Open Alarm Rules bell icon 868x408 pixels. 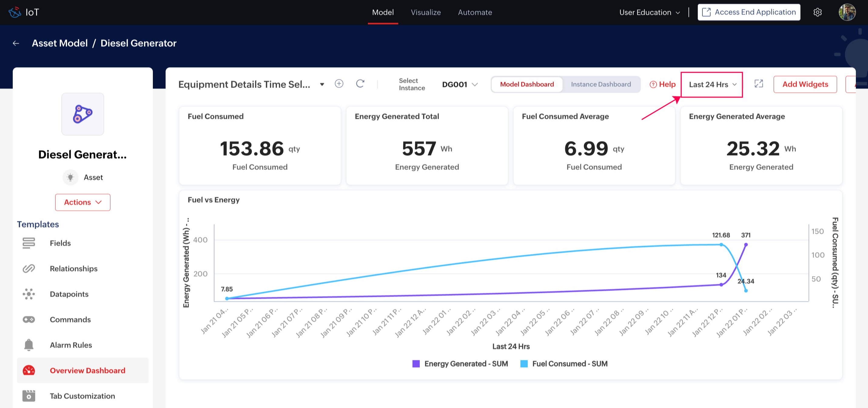tap(29, 345)
